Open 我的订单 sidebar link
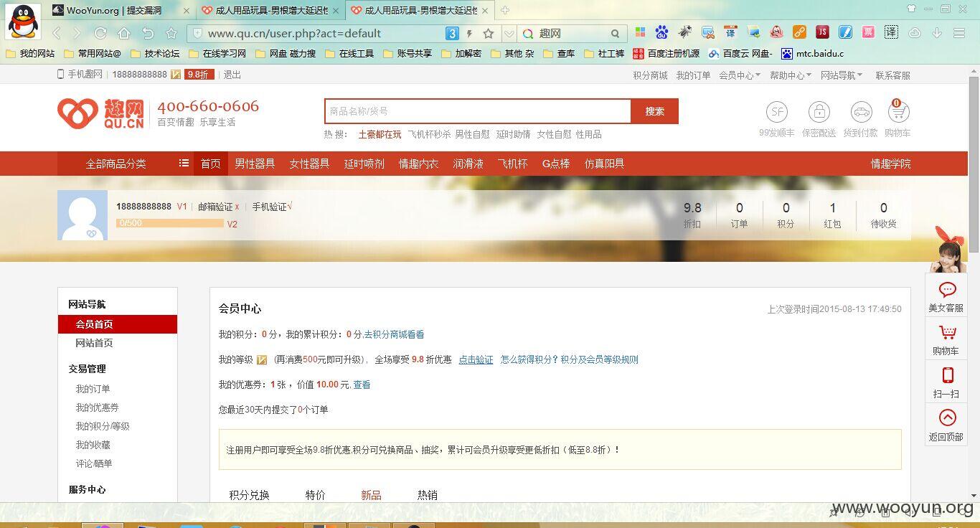This screenshot has height=528, width=980. (93, 389)
